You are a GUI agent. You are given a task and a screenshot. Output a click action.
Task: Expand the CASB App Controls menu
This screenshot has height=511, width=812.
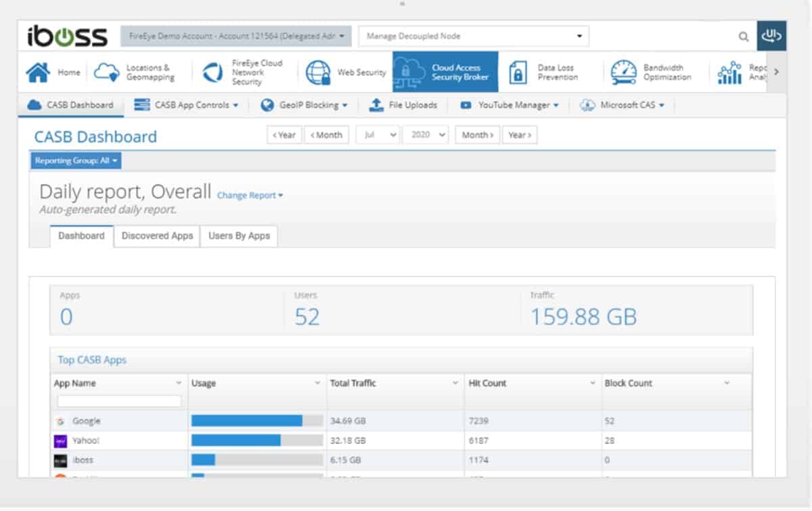[x=235, y=106]
